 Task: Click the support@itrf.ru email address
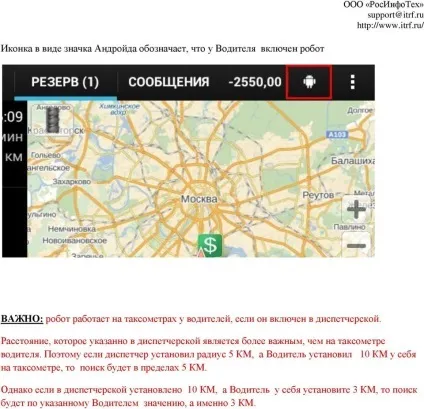point(396,15)
